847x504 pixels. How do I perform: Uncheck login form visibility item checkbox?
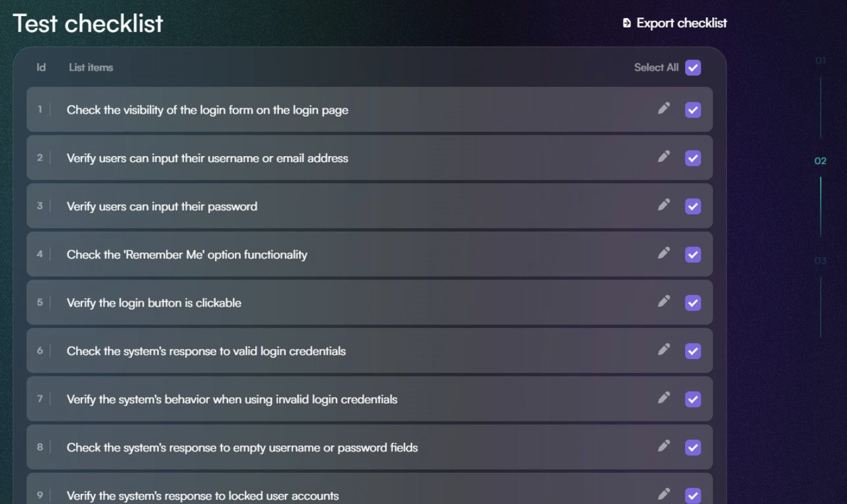(693, 110)
